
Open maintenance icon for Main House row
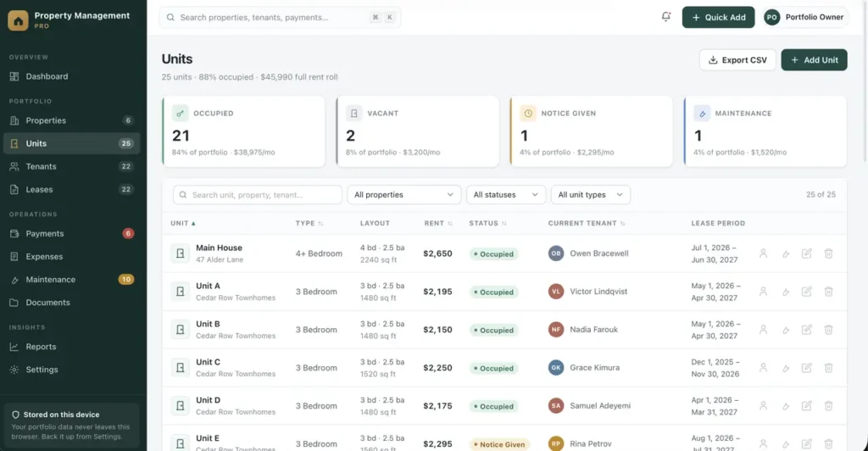786,253
